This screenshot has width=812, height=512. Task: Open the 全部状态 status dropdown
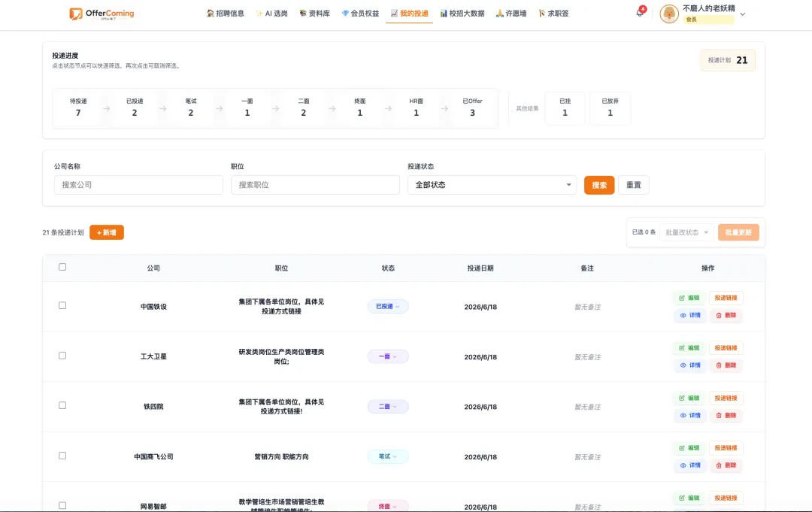tap(492, 185)
